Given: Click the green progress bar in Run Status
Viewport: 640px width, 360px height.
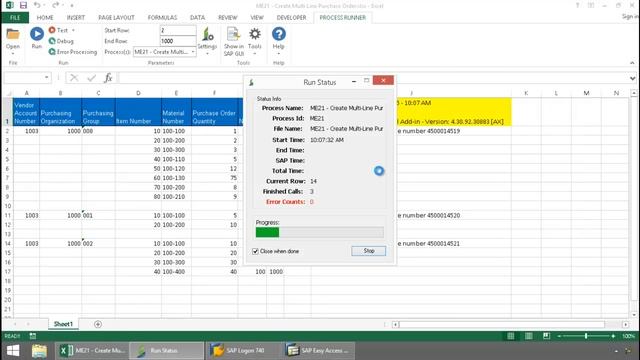Looking at the screenshot, I should [x=267, y=232].
